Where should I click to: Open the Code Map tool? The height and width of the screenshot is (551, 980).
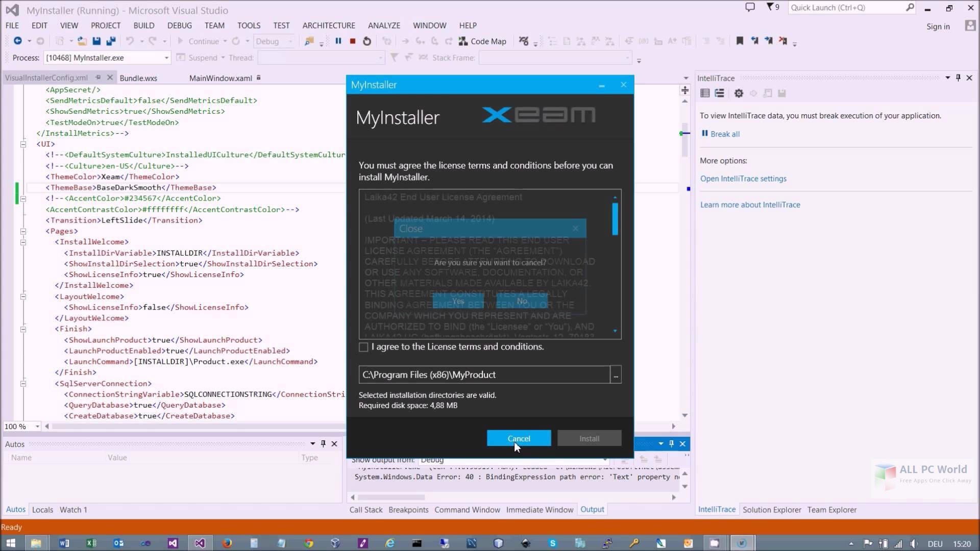coord(482,41)
